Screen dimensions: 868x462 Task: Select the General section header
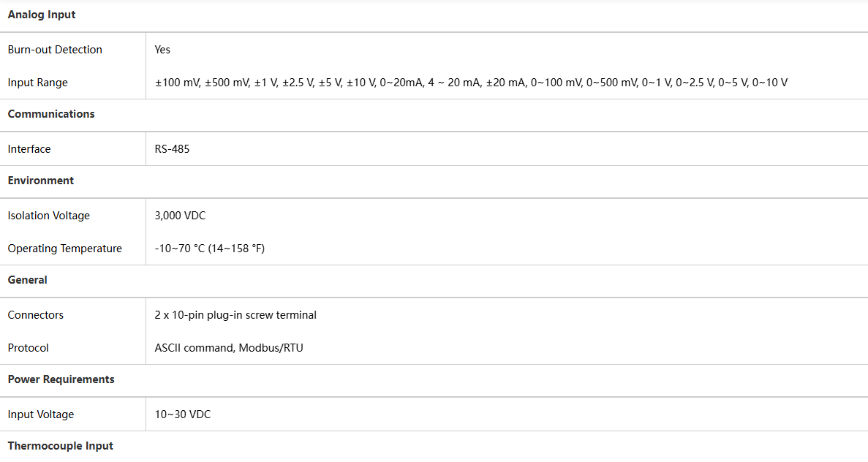(x=28, y=280)
